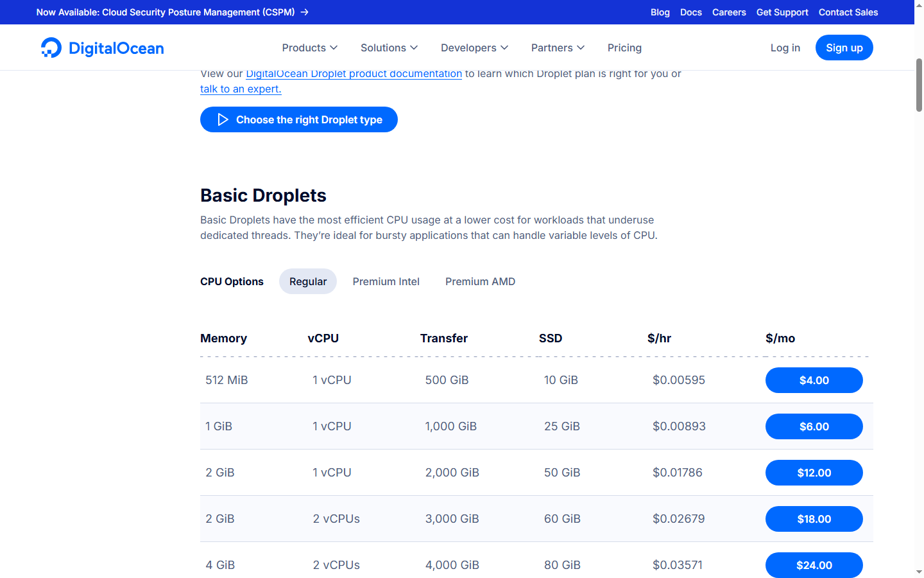Click the 1 GiB memory cell
Viewport: 924px width, 578px height.
coord(219,426)
